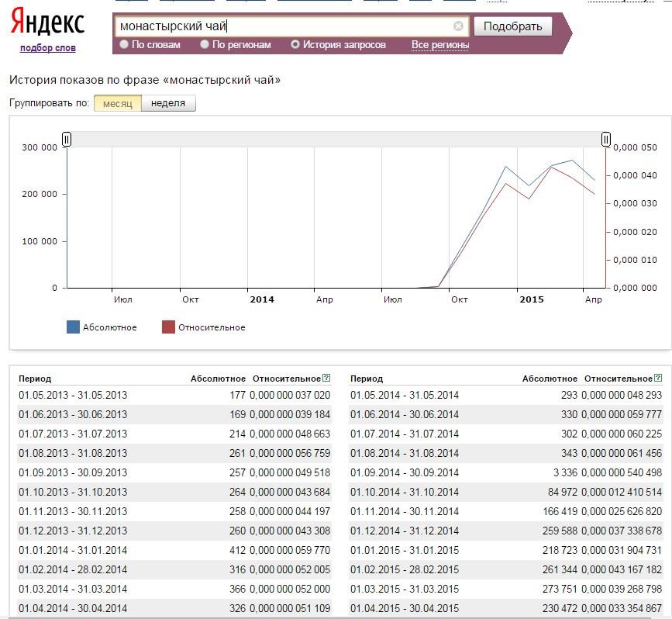Toggle the red Относительное legend swatch

pyautogui.click(x=168, y=327)
